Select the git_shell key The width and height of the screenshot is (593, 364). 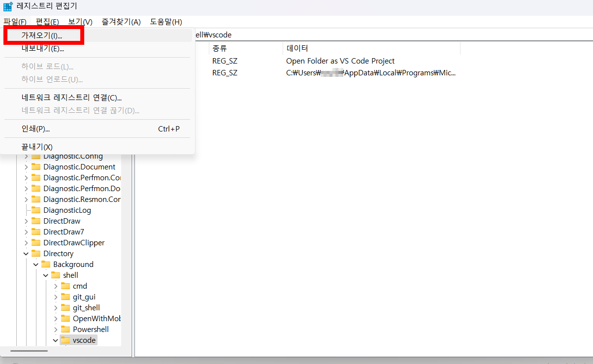(x=86, y=308)
